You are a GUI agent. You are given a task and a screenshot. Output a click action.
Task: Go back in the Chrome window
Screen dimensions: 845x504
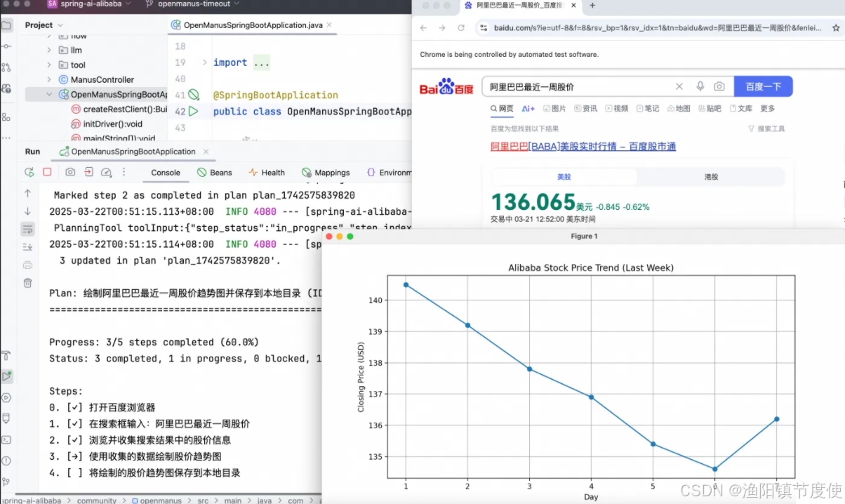[x=423, y=28]
